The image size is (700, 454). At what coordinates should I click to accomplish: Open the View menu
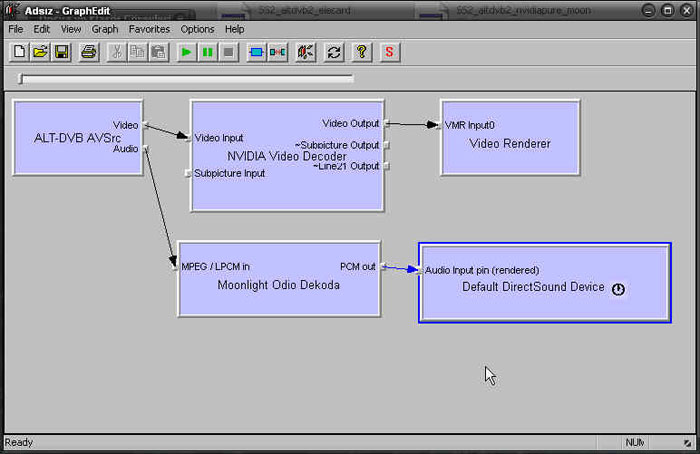pyautogui.click(x=71, y=29)
